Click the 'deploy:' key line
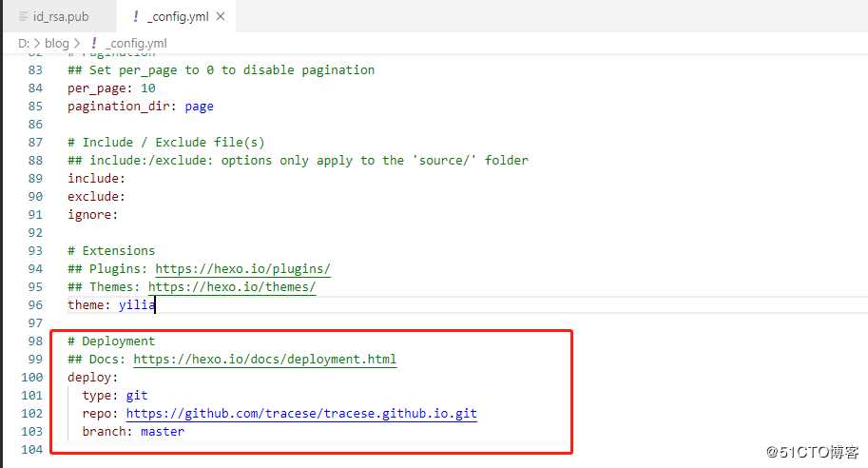Image resolution: width=868 pixels, height=468 pixels. point(92,378)
